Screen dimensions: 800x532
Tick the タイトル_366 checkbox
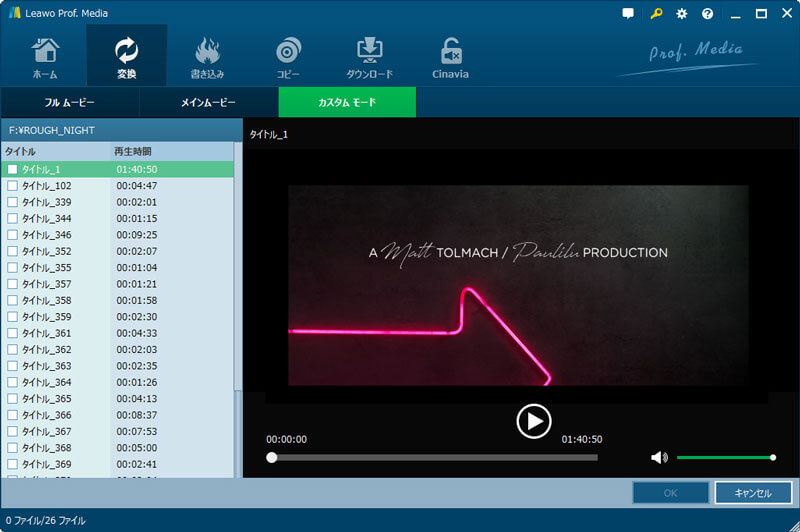click(x=13, y=415)
